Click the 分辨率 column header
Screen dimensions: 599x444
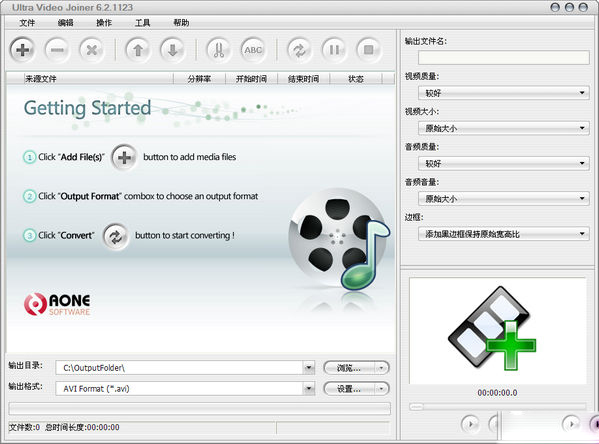pos(199,79)
